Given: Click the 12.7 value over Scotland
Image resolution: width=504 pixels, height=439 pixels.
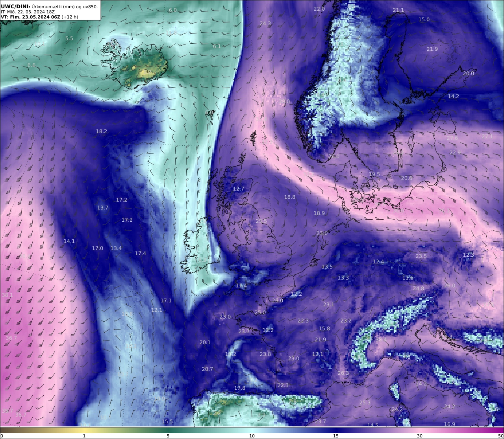Looking at the screenshot, I should 238,189.
